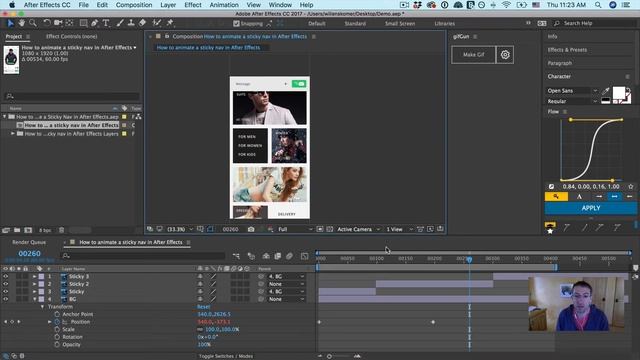
Task: Toggle the Anchor Point stopwatch
Action: click(x=57, y=314)
